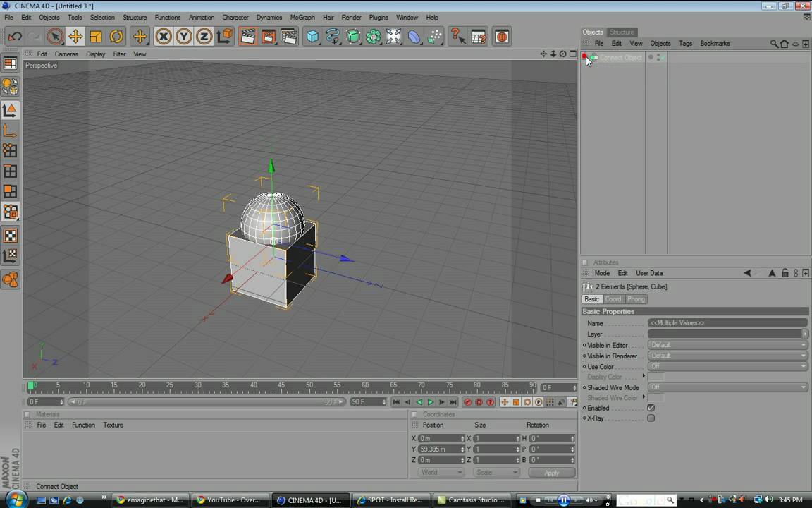This screenshot has width=812, height=508.
Task: Select Polygons mode in left sidebar
Action: [11, 191]
